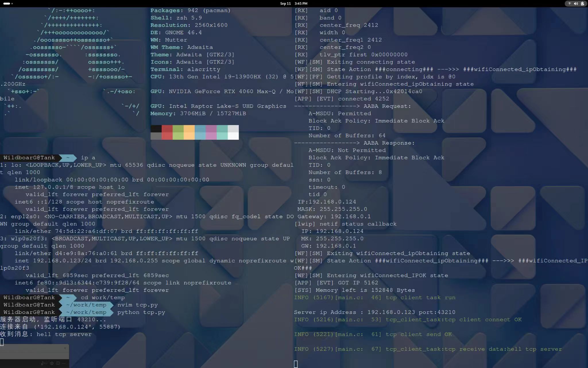Click the 'inet 192.168.0.123/24' address line
Viewport: 588px width, 368px height.
[x=154, y=261]
